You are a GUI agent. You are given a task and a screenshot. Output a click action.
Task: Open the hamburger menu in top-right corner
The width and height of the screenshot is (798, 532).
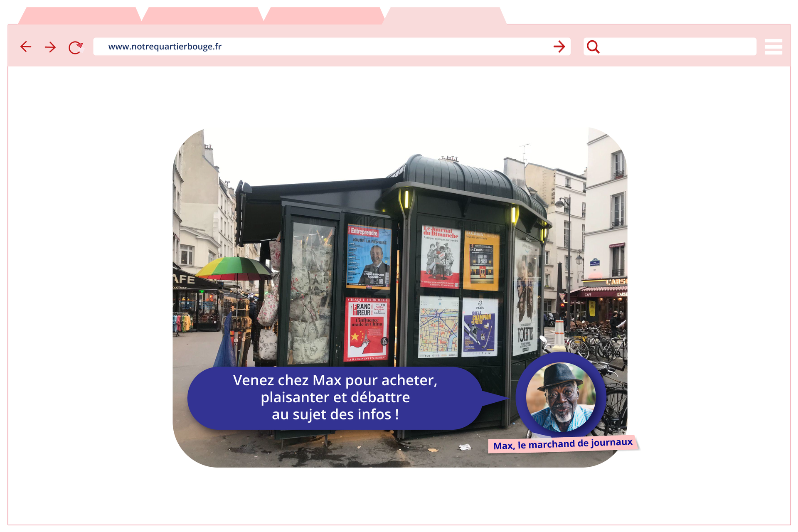[773, 47]
